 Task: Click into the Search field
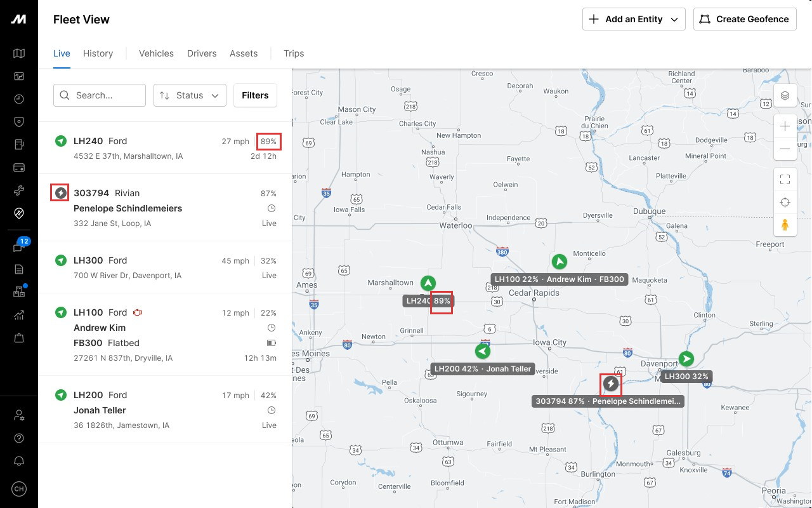100,95
